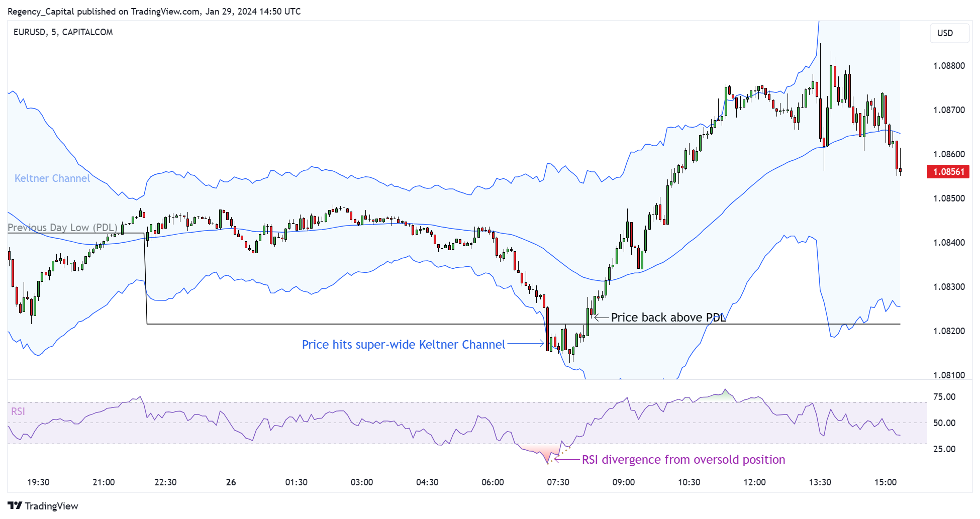Image resolution: width=980 pixels, height=519 pixels.
Task: Click 'RSI divergence from oversold position' annotation
Action: pyautogui.click(x=683, y=460)
